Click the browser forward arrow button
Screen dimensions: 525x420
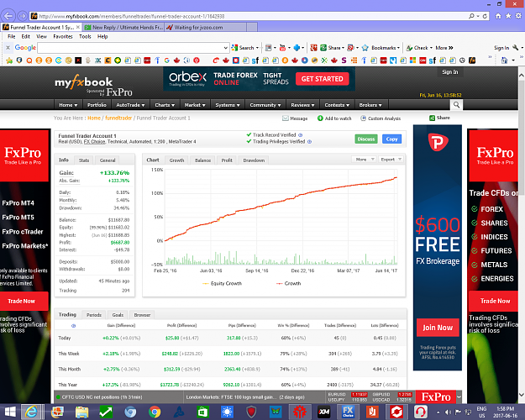coord(22,16)
